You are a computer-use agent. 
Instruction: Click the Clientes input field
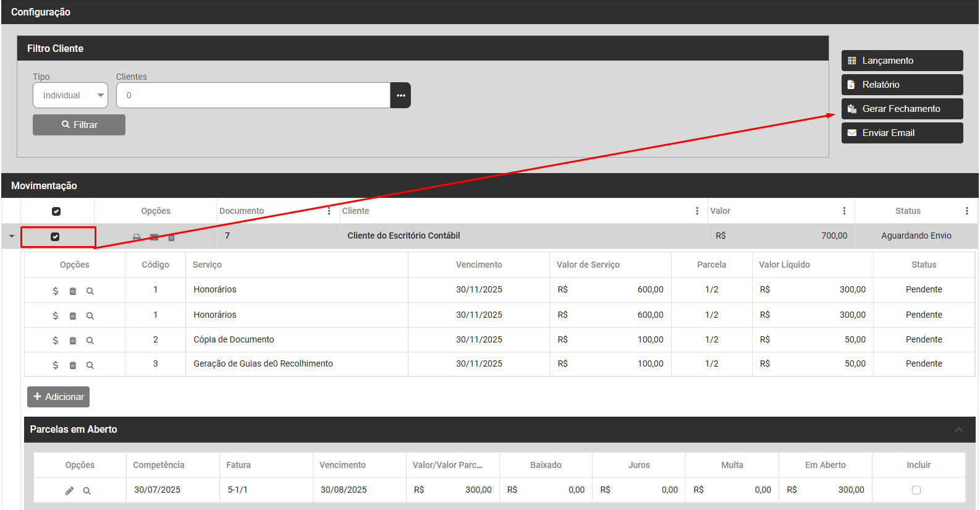253,95
